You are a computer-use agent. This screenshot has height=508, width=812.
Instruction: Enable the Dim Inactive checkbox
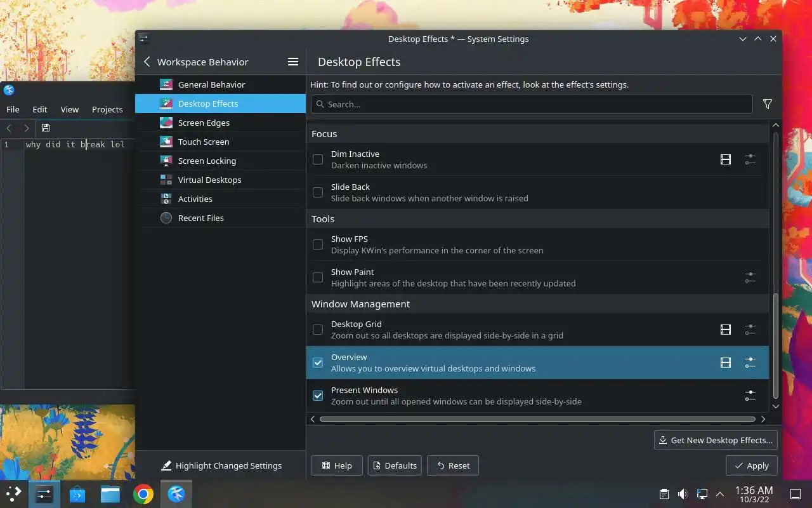pyautogui.click(x=318, y=159)
